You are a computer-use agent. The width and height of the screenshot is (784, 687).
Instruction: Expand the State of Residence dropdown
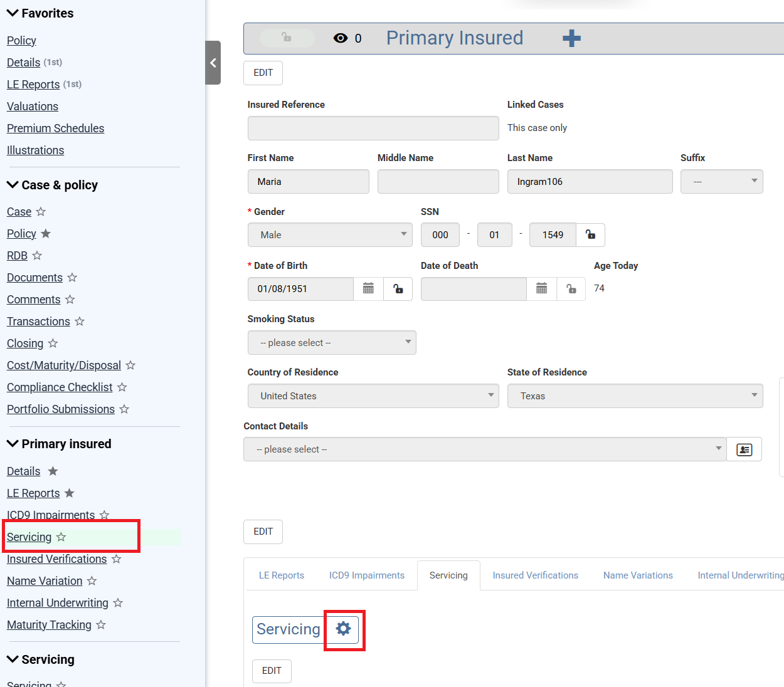coord(635,396)
